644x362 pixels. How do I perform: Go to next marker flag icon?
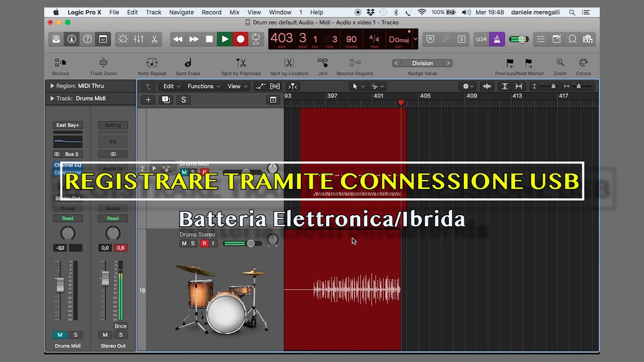pos(529,63)
